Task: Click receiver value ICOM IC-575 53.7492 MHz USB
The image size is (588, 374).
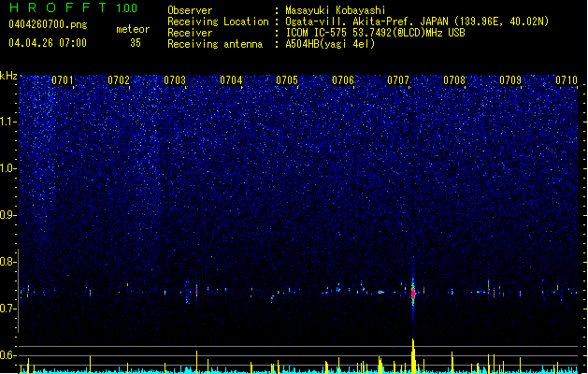Action: pos(375,33)
